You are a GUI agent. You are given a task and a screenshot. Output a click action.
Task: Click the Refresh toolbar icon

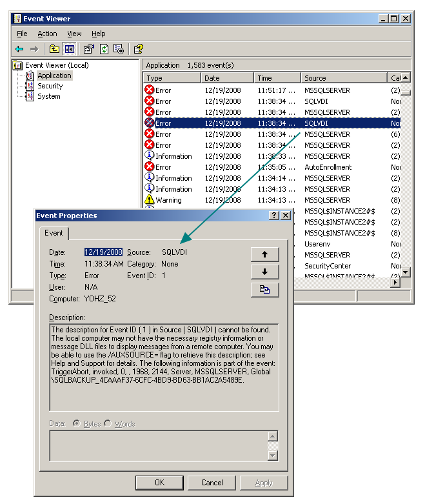click(104, 49)
